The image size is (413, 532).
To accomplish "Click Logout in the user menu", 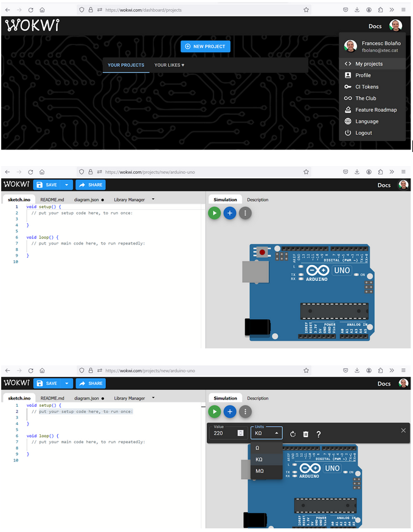I will (x=364, y=133).
